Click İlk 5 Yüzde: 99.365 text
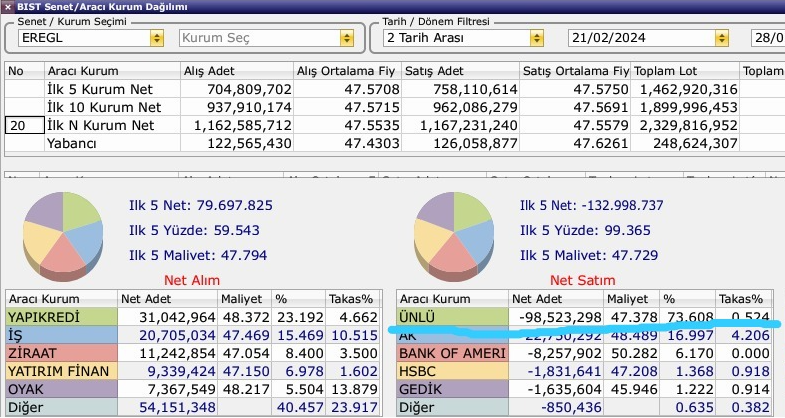This screenshot has width=785, height=418. [x=585, y=230]
